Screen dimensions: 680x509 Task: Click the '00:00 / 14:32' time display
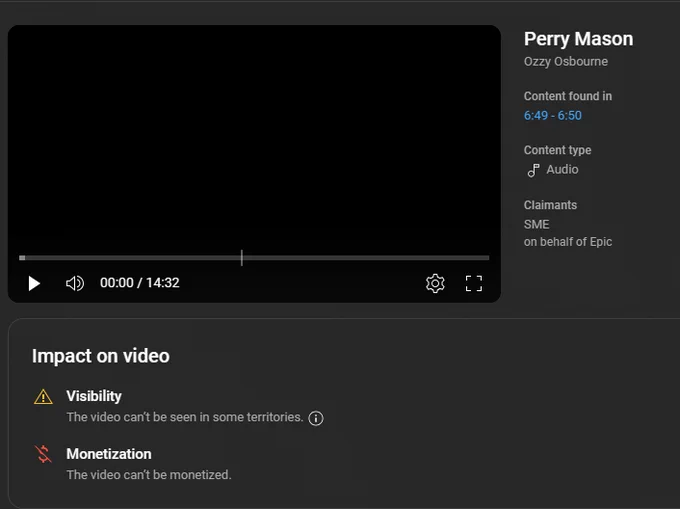click(x=140, y=283)
